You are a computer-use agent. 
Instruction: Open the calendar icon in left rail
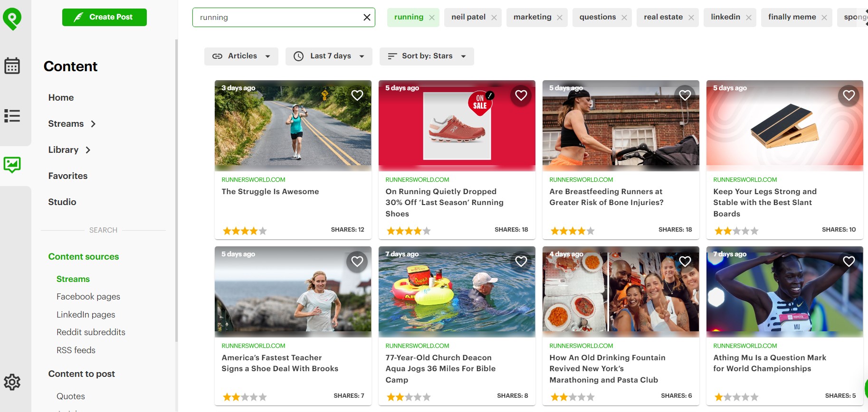click(12, 66)
